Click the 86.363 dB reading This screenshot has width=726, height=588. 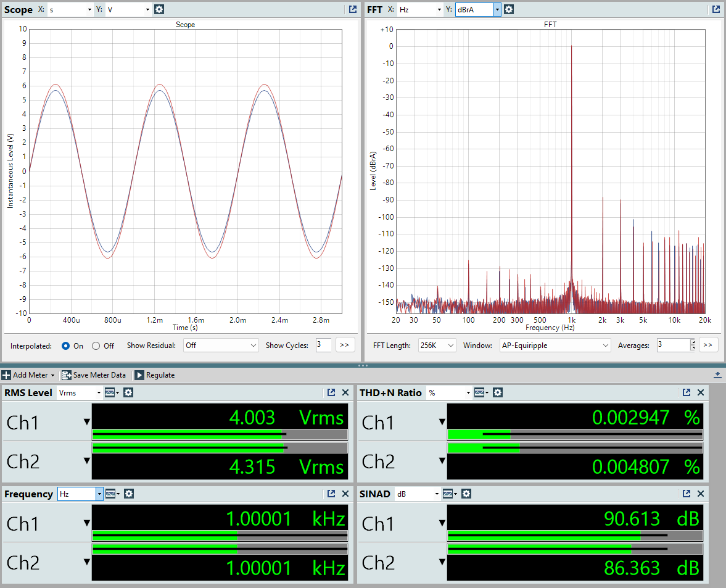652,568
